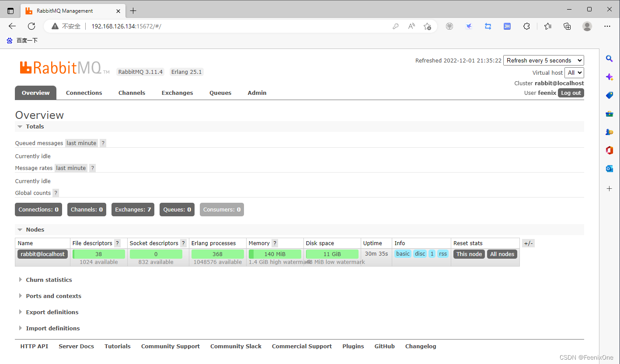Viewport: 620px width, 364px height.
Task: Open the tab actions icon in the title bar
Action: coord(10,10)
